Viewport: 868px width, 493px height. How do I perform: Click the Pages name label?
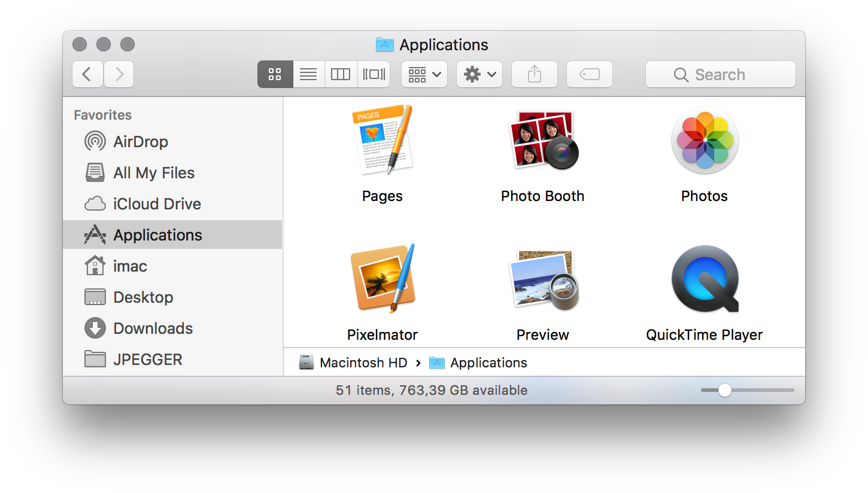(383, 196)
